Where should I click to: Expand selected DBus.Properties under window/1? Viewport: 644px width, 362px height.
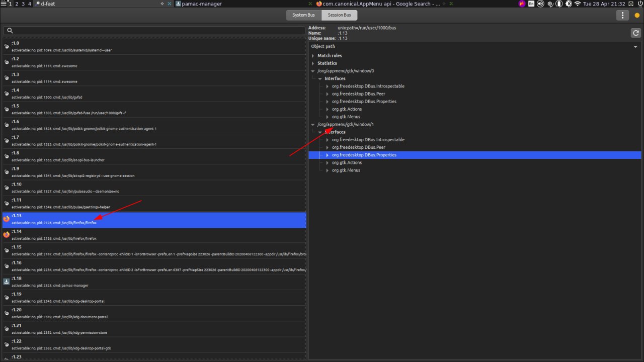[328, 155]
